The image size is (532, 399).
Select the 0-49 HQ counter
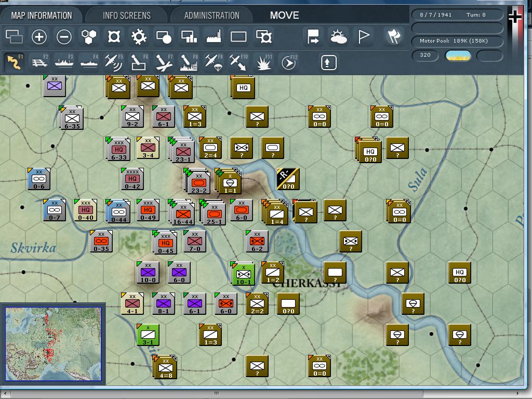[x=148, y=210]
